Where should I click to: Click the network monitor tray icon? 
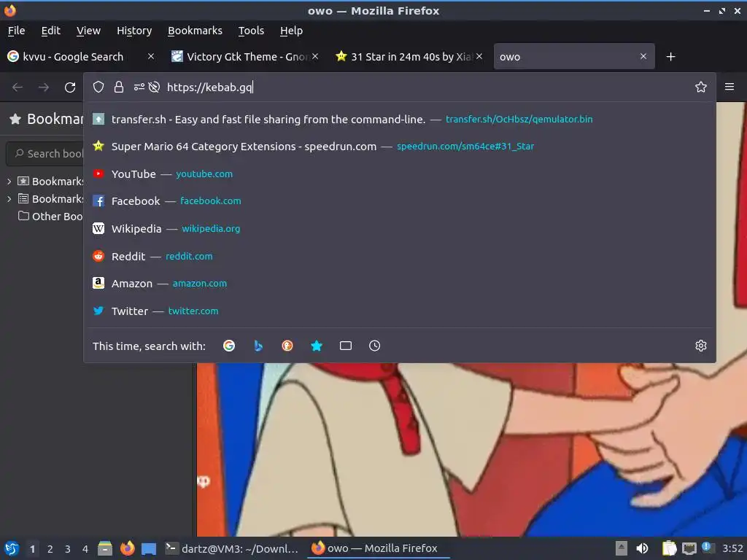tap(689, 548)
